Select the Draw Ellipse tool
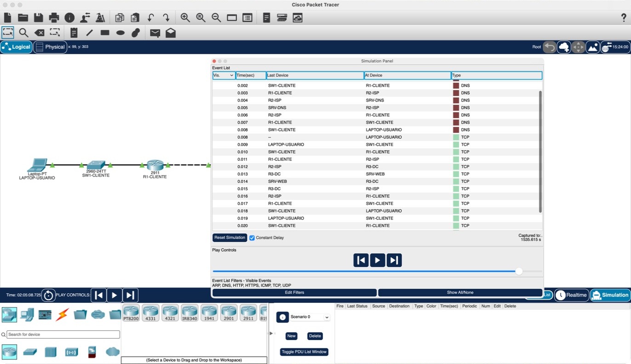The width and height of the screenshot is (631, 364). 120,33
